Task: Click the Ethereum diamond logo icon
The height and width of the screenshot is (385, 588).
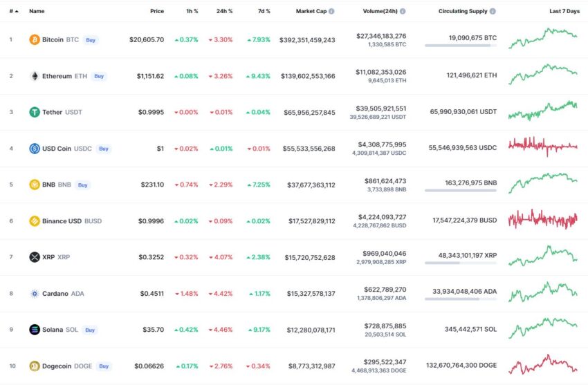Action: (35, 76)
